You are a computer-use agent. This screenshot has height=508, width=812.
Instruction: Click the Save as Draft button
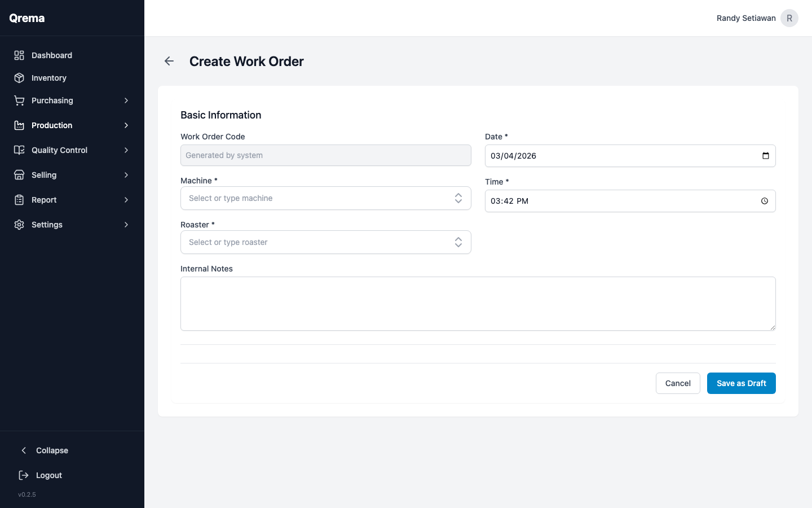click(x=741, y=383)
